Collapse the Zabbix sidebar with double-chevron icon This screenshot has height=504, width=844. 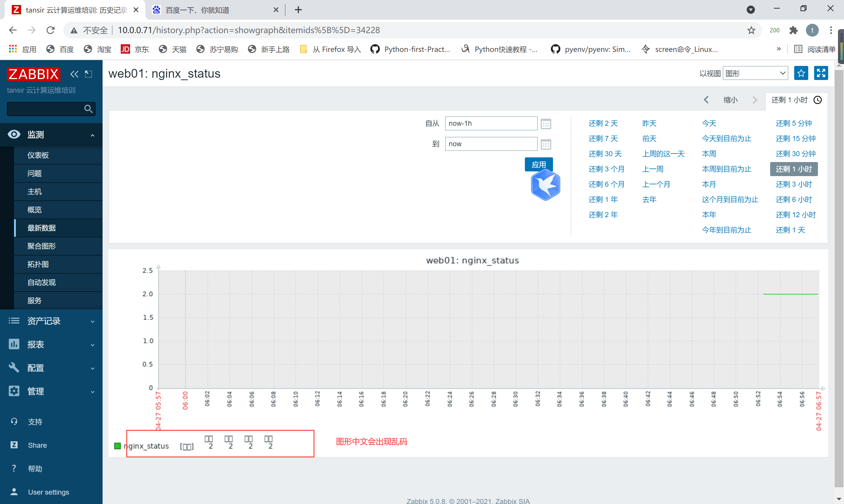tap(74, 74)
